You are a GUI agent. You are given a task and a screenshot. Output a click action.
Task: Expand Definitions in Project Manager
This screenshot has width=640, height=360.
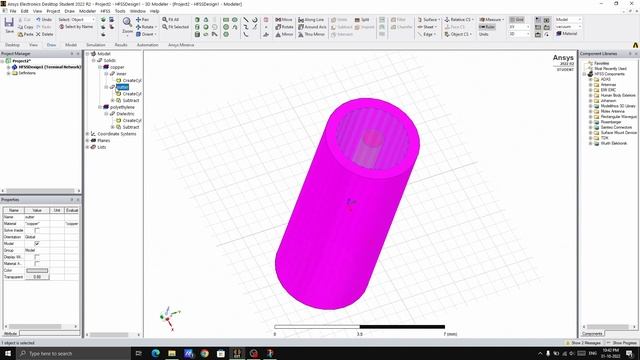[x=9, y=73]
